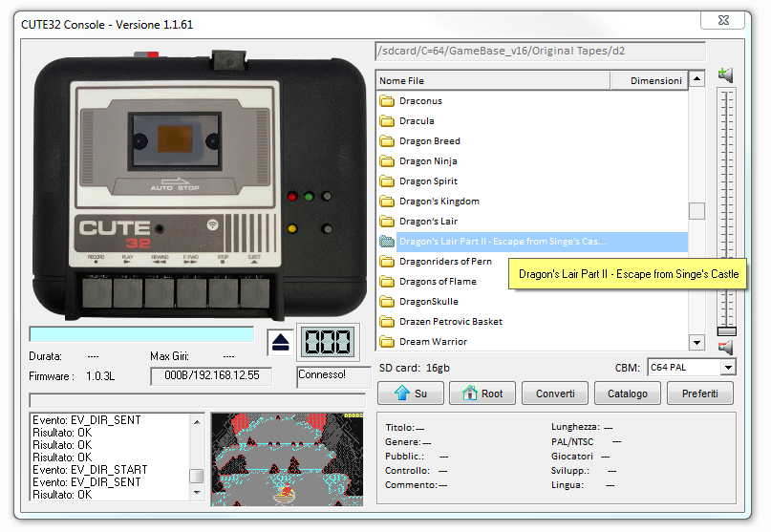Select Drazen Petrovic Basket folder icon
Screen dimensions: 771x532
pos(387,322)
